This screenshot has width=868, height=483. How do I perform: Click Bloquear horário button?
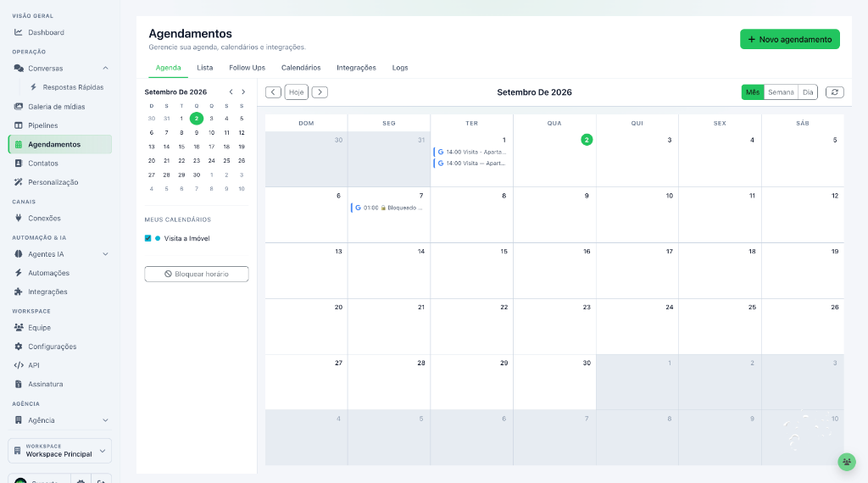click(x=197, y=274)
